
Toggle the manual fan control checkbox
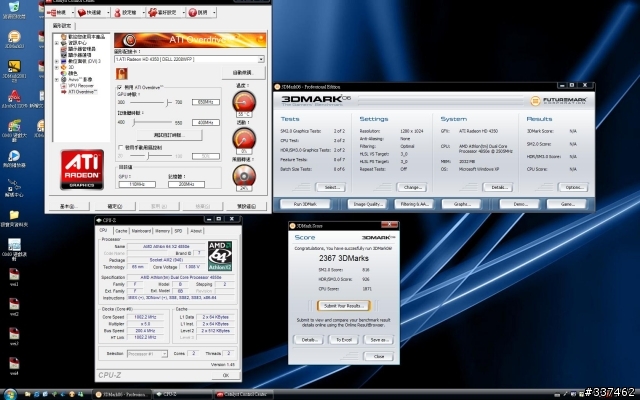tap(120, 147)
